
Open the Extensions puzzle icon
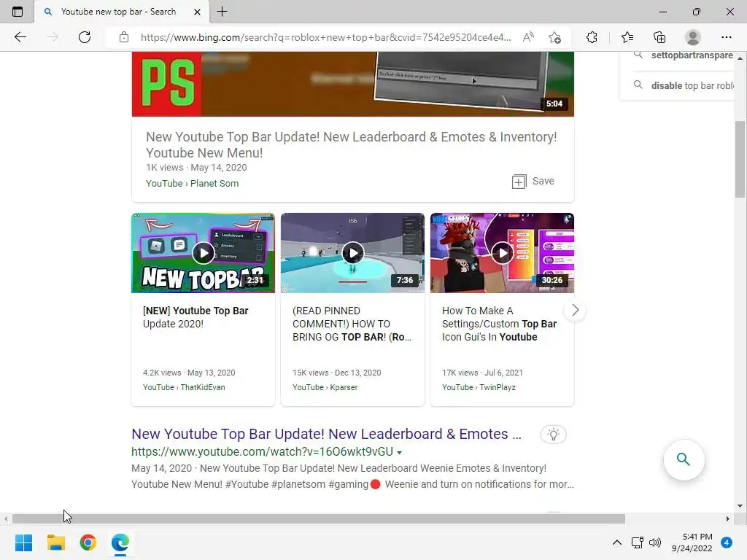click(592, 37)
